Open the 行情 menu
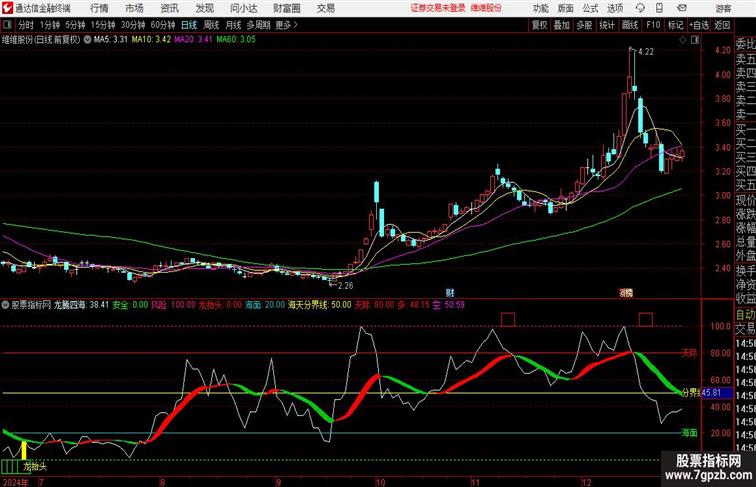Viewport: 756px width, 487px height. coord(99,8)
